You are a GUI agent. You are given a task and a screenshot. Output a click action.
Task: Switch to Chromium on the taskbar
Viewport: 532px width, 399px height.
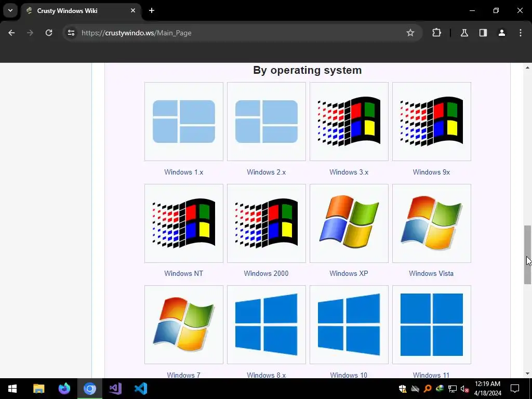point(90,389)
